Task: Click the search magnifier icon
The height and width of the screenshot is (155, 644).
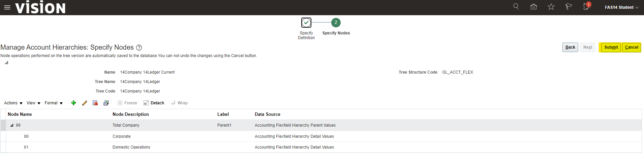Action: [516, 7]
